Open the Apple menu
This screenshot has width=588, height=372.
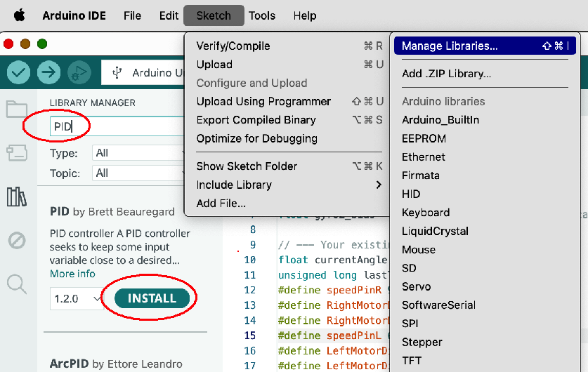(x=20, y=15)
